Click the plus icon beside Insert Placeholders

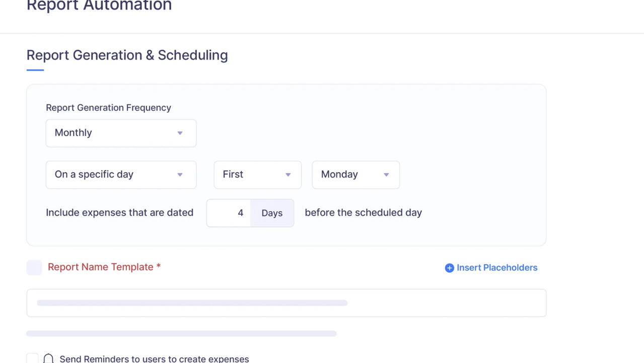449,268
